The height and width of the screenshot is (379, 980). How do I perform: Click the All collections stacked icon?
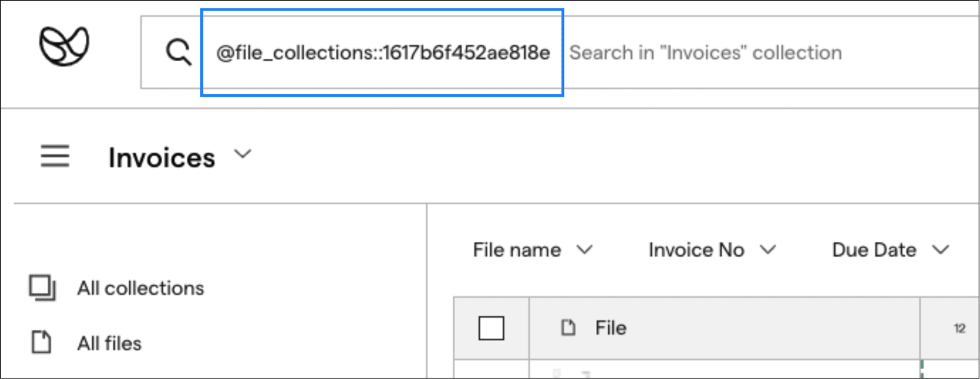click(x=42, y=288)
